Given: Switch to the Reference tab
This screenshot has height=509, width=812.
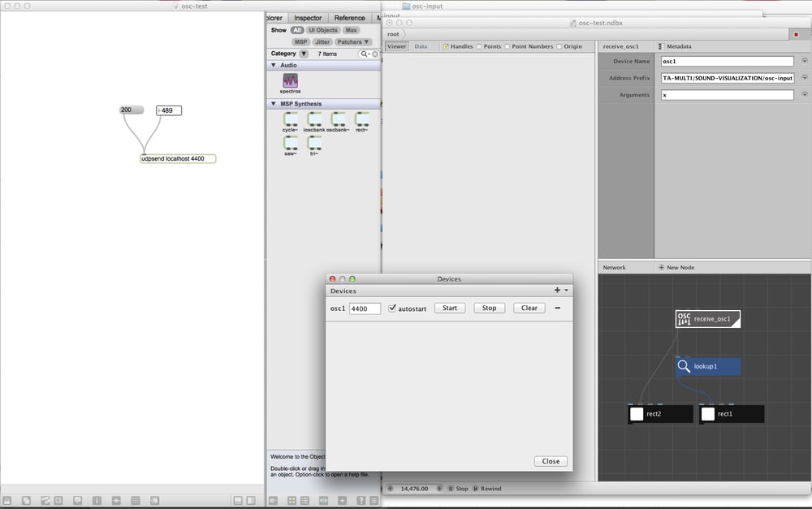Looking at the screenshot, I should click(349, 18).
